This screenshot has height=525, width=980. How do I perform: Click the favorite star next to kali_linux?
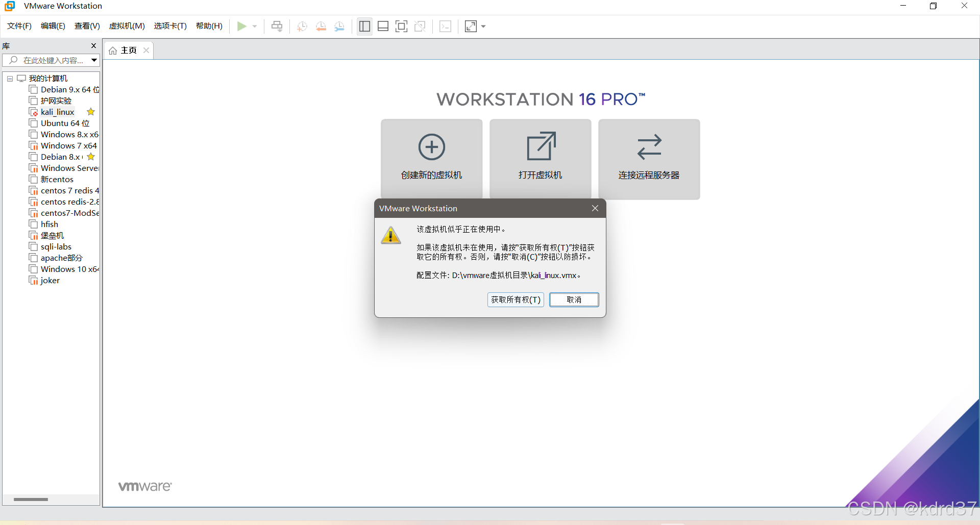coord(91,112)
